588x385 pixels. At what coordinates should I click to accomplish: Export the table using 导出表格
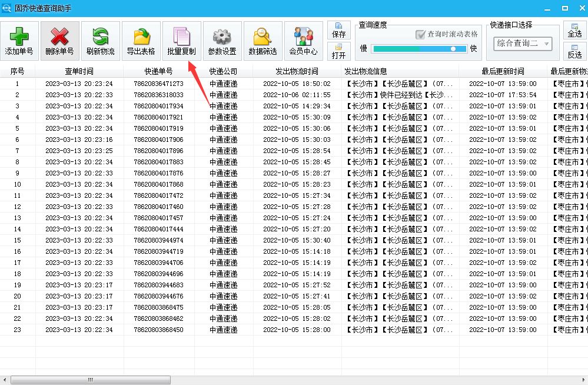tap(141, 40)
